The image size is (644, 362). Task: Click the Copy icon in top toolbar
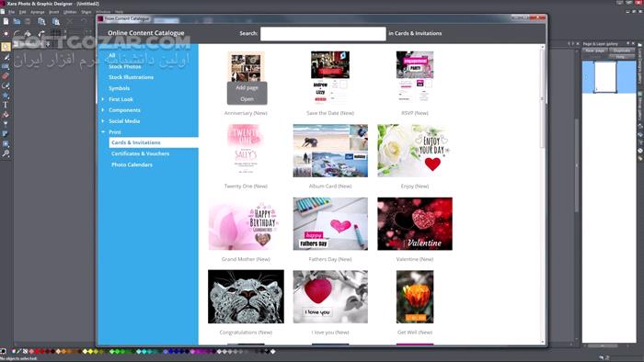41,21
